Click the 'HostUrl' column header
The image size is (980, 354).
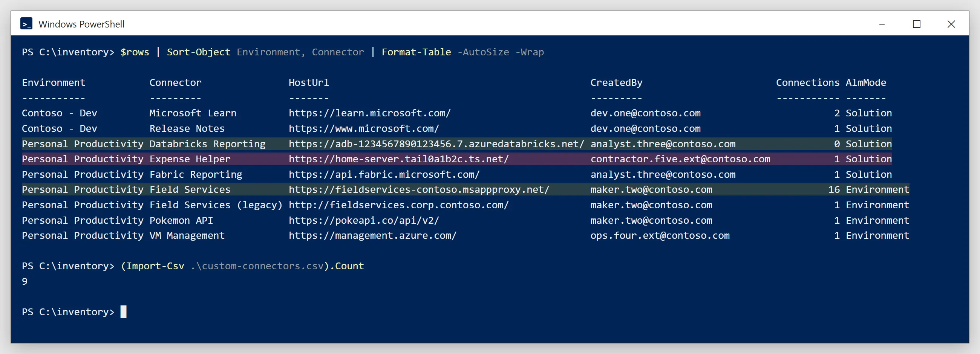coord(309,82)
